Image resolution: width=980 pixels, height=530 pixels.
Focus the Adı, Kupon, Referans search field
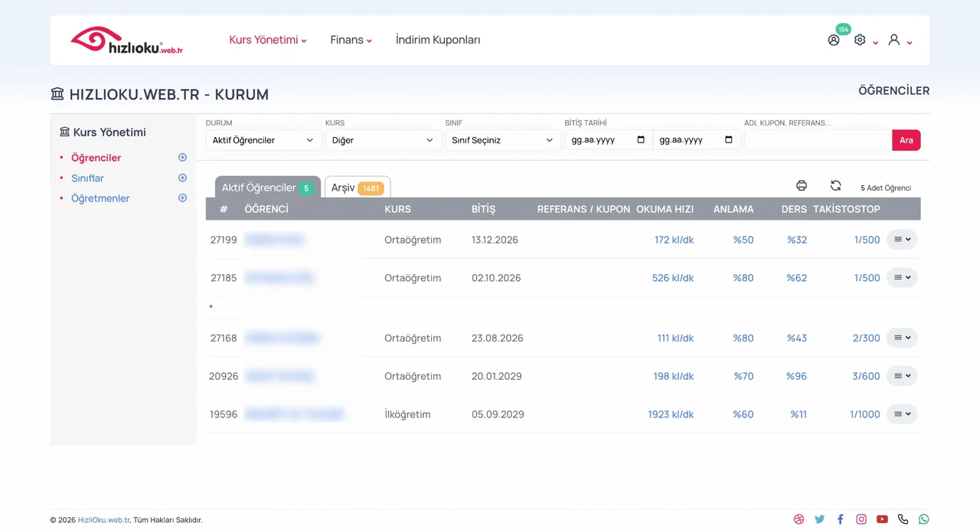818,140
